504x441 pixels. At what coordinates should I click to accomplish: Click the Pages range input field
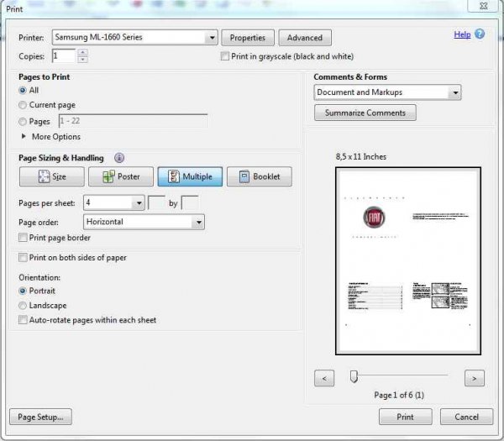click(132, 122)
